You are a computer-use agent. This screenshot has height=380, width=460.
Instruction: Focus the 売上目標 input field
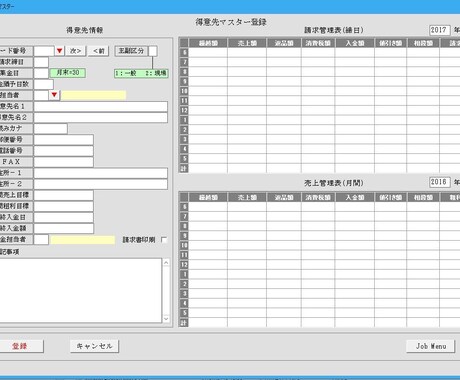click(64, 195)
